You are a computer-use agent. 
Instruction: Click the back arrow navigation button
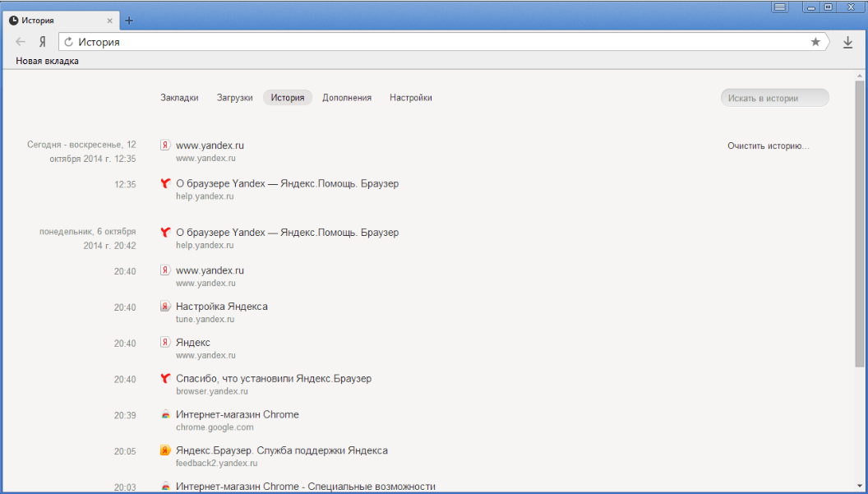point(21,42)
